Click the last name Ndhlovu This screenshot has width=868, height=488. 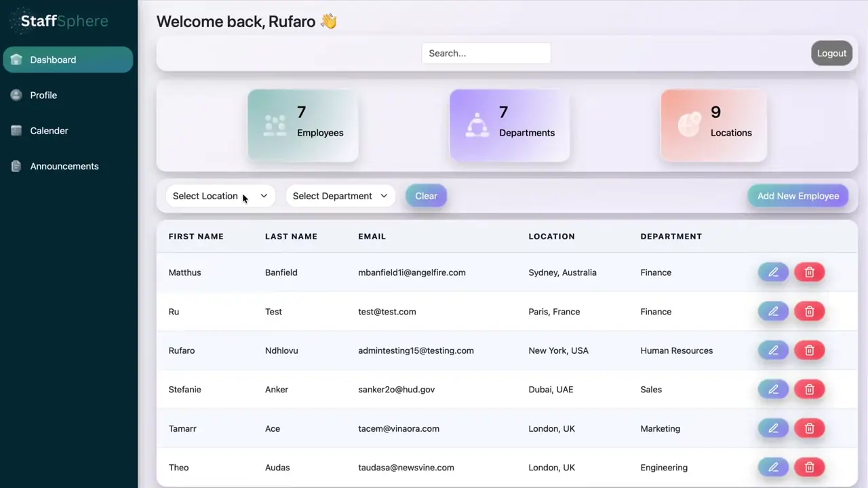pyautogui.click(x=281, y=350)
